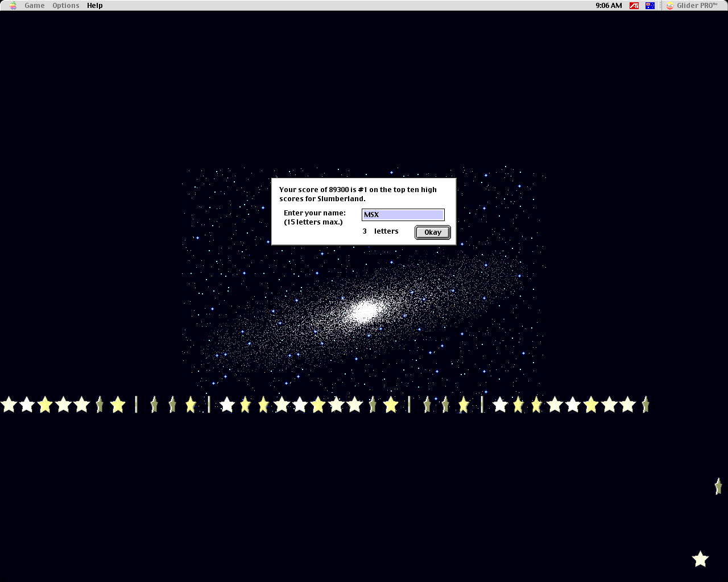Viewport: 728px width, 582px height.
Task: Open the Help menu
Action: pos(95,6)
